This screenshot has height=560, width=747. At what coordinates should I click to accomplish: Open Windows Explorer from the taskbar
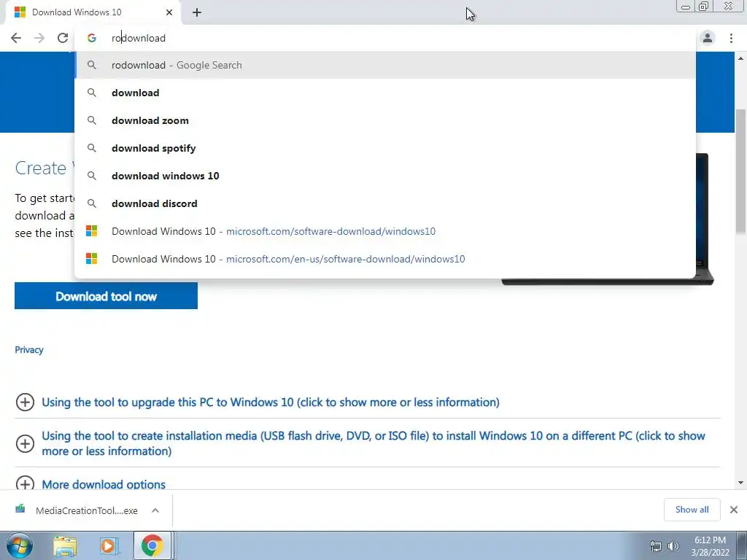tap(65, 545)
